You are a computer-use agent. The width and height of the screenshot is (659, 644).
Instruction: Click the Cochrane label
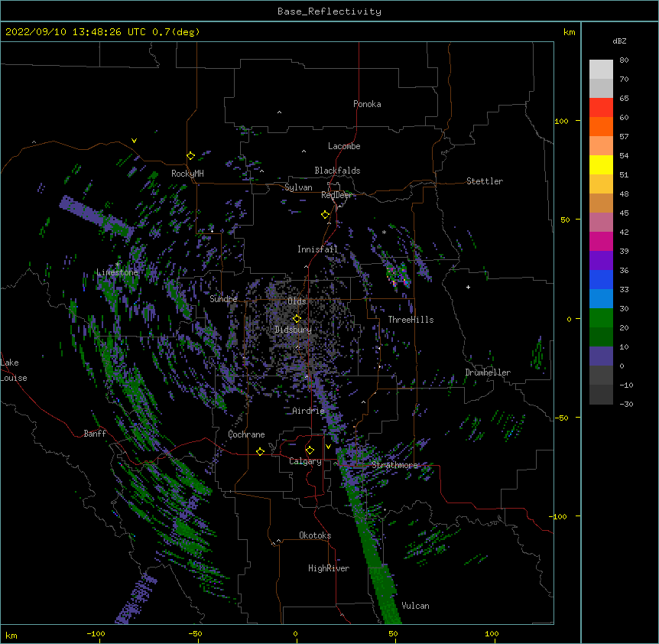click(x=246, y=434)
